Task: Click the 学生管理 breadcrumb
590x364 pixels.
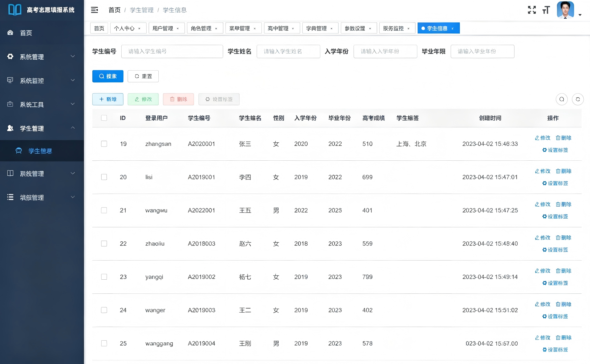Action: [x=142, y=10]
